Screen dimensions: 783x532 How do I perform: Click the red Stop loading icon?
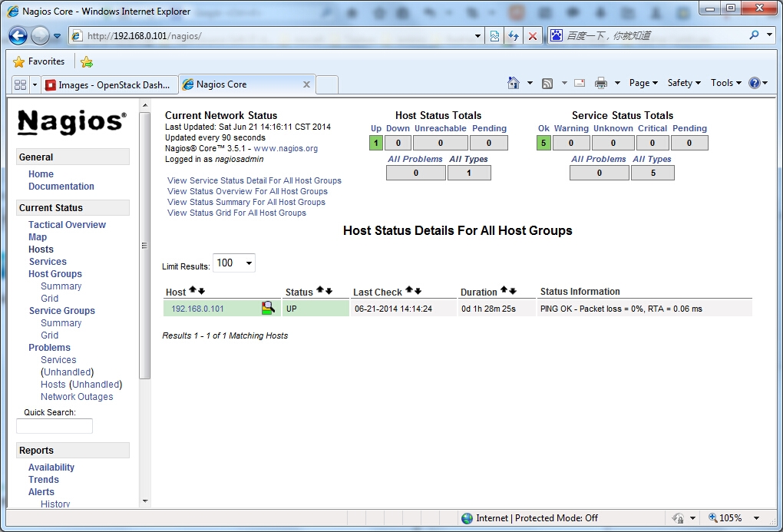[532, 36]
